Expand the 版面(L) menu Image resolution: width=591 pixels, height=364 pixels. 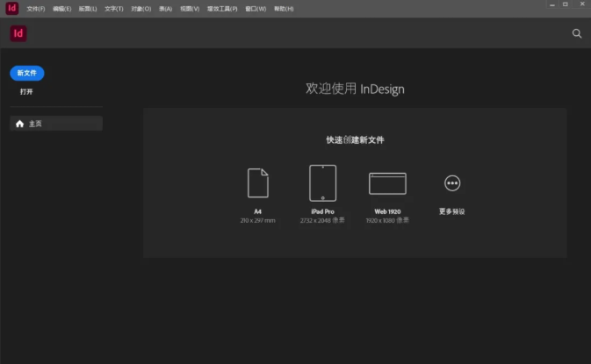coord(88,9)
